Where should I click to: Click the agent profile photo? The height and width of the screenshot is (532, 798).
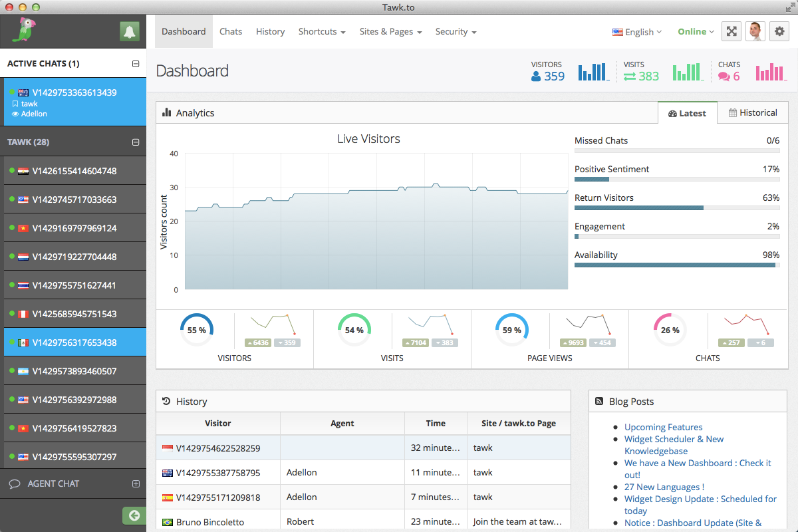point(755,31)
